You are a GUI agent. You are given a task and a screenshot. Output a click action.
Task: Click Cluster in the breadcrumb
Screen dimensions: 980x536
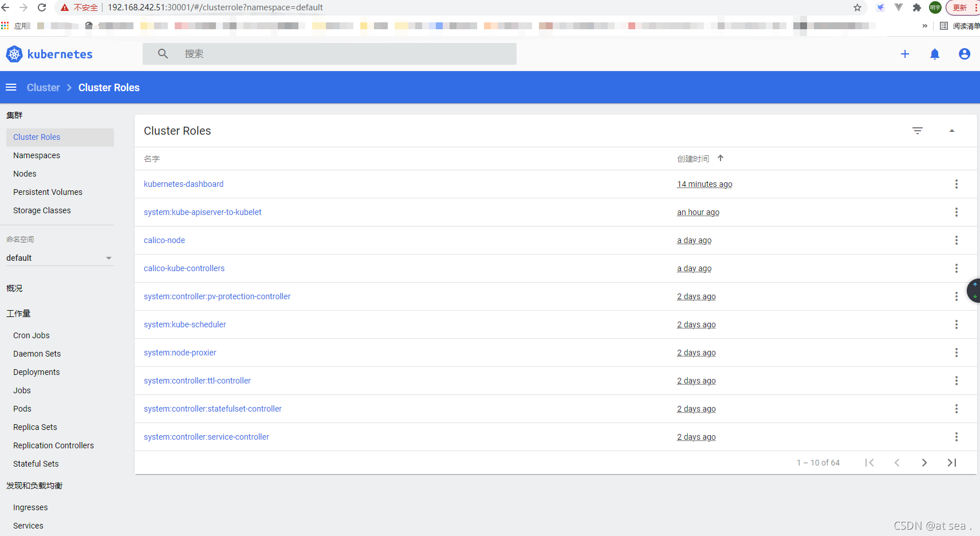(x=43, y=88)
